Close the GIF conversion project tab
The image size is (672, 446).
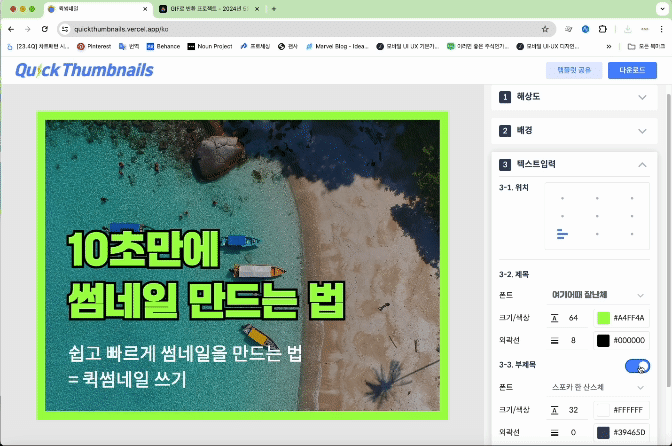[257, 9]
